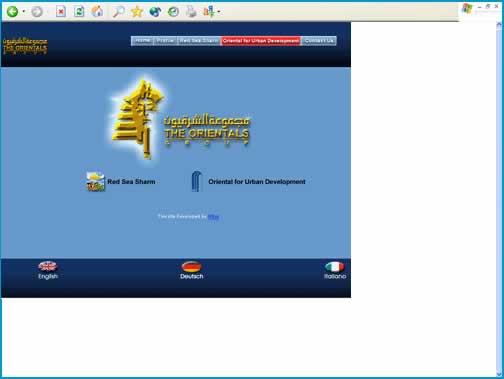504x379 pixels.
Task: Select the Home tab in site navigation
Action: point(142,41)
